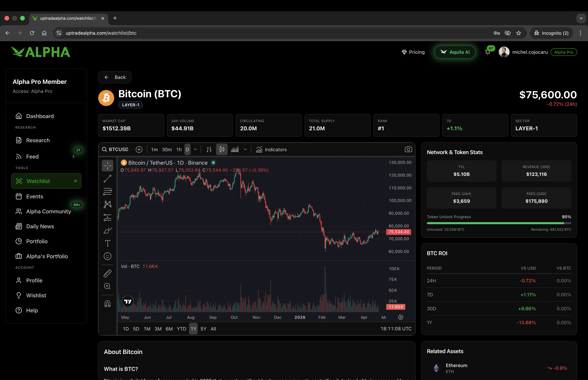Click the Token Unlock Progress bar

pos(499,223)
